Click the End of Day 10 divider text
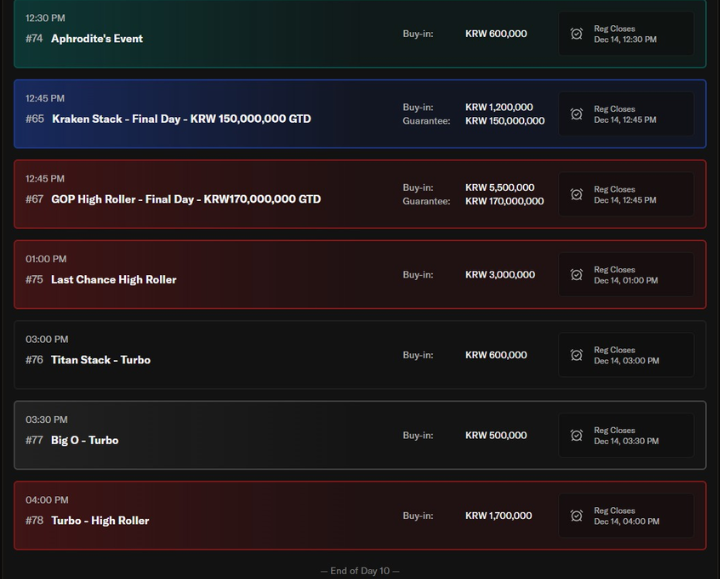The height and width of the screenshot is (579, 720). [360, 571]
